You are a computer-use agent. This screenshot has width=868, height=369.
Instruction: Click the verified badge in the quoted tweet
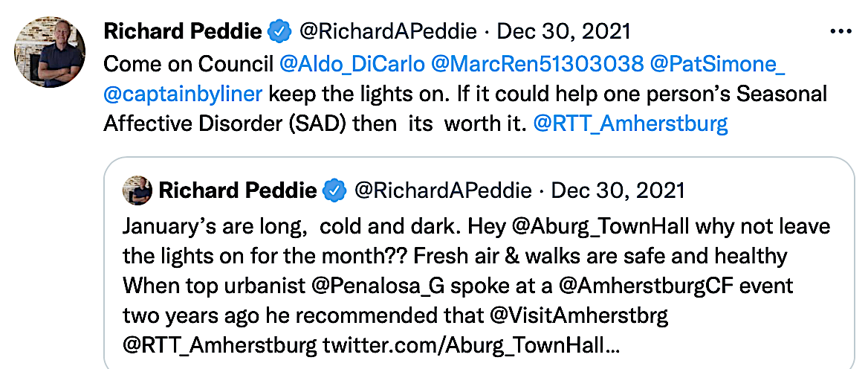tap(336, 191)
